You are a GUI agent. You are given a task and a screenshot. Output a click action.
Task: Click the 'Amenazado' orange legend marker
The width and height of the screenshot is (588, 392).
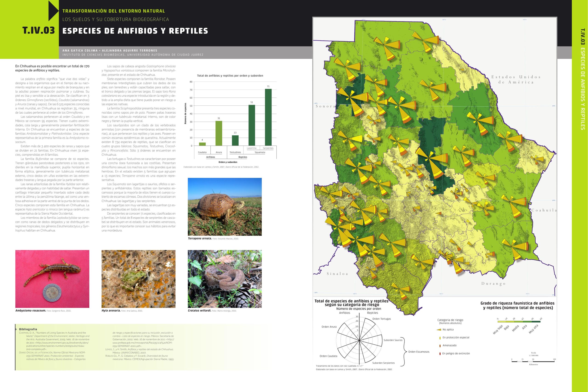(x=440, y=346)
